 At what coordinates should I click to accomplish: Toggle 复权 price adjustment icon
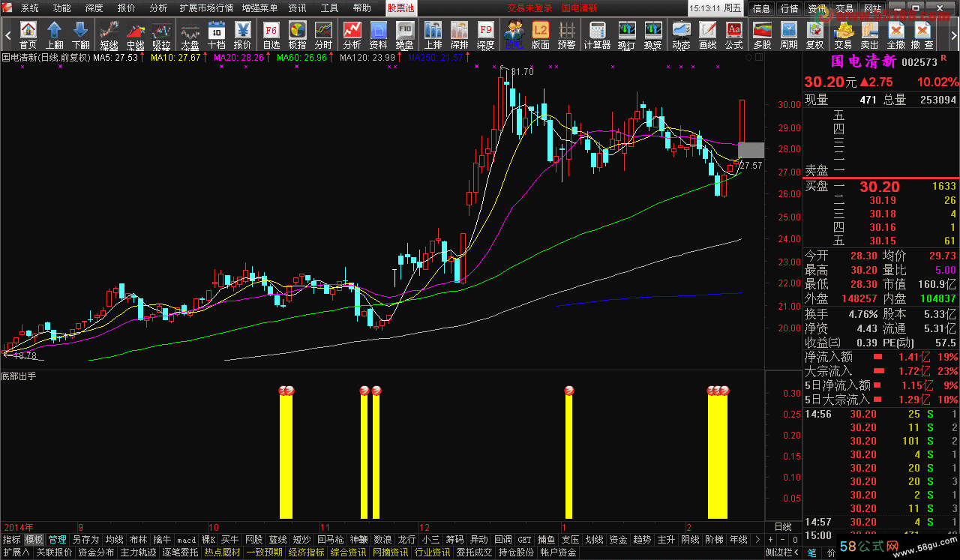[x=814, y=34]
